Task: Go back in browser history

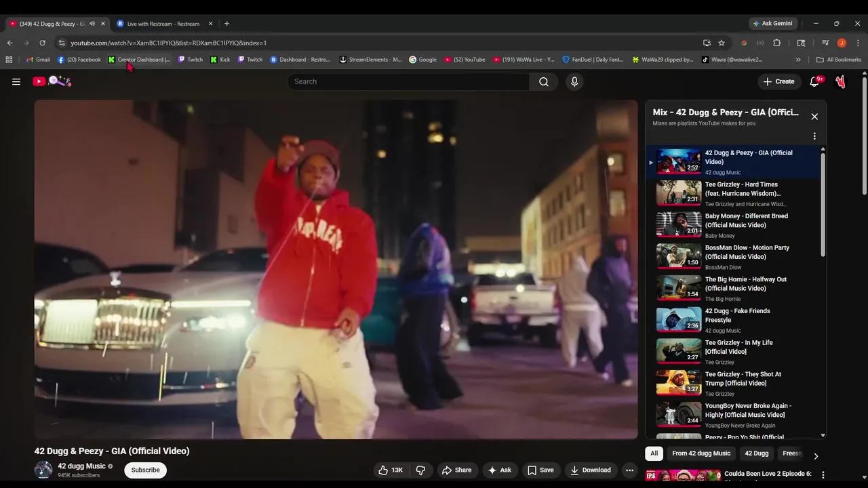Action: [10, 43]
